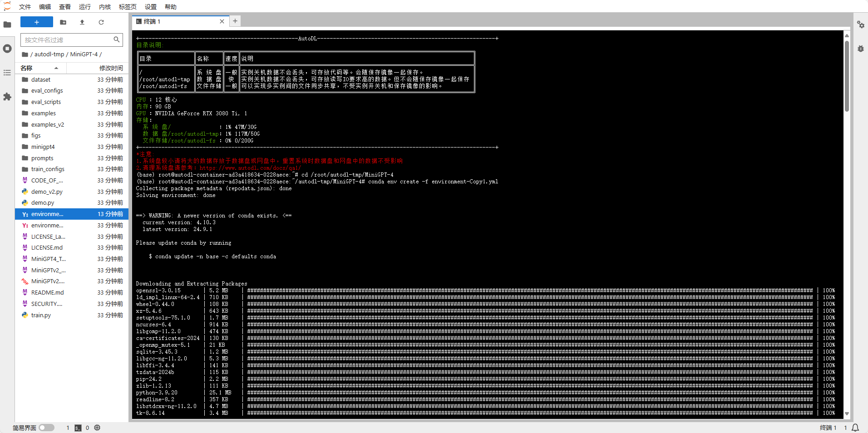Open the 内核 menu
This screenshot has width=868, height=433.
105,7
